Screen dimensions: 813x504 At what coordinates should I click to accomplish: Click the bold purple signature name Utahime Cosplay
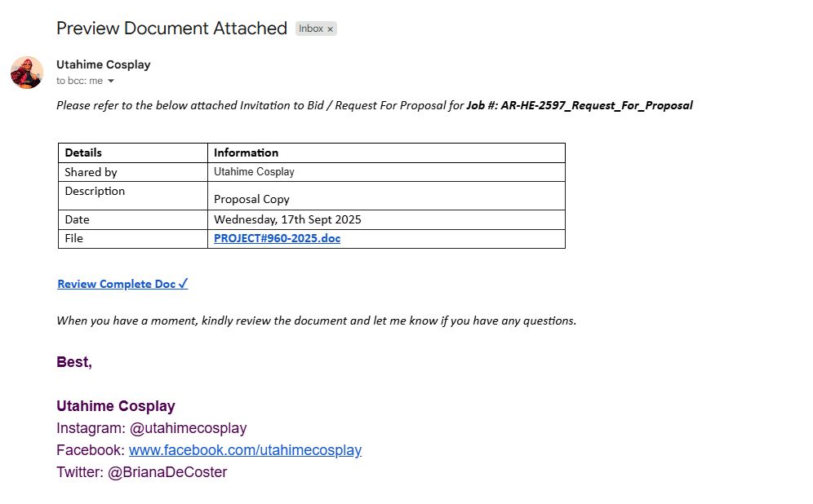tap(116, 406)
